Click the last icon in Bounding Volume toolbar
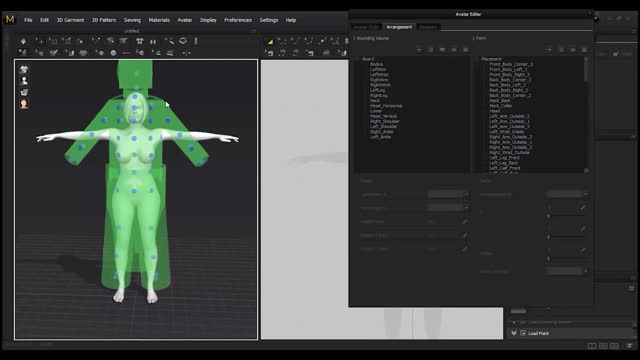The image size is (640, 360). [x=465, y=49]
